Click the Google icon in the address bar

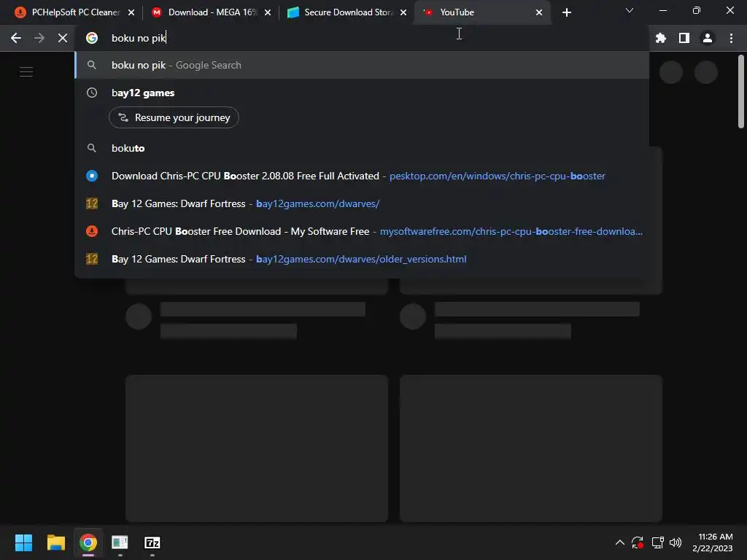click(92, 38)
